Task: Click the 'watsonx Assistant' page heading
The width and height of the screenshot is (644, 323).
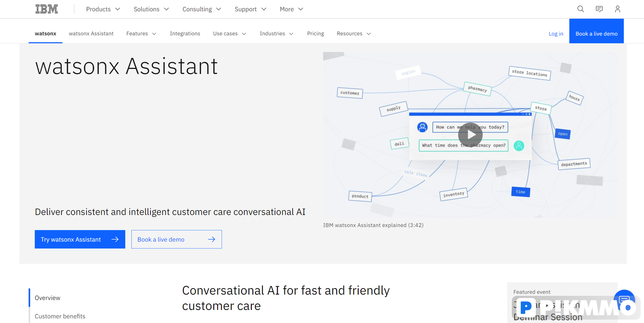Action: [126, 66]
